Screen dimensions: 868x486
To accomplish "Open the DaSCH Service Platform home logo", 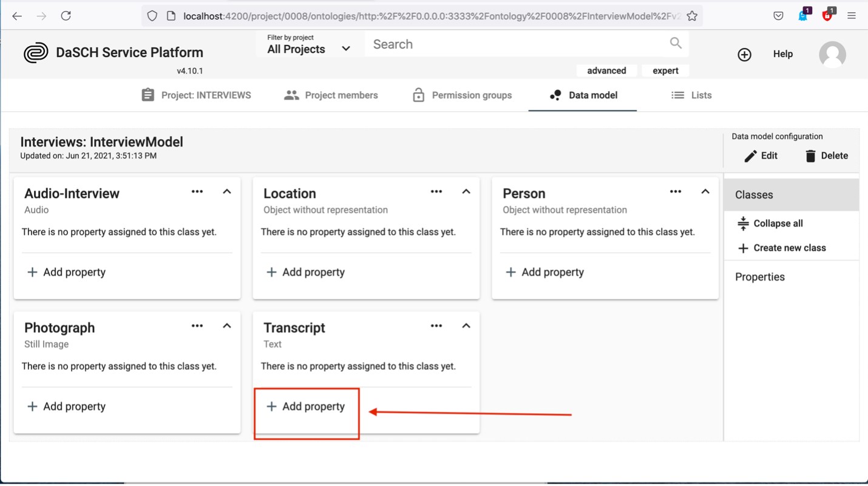I will (x=36, y=52).
